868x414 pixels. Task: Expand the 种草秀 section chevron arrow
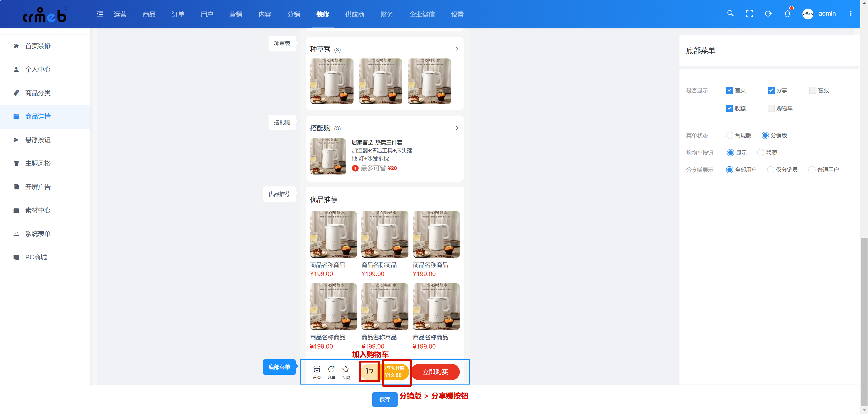point(457,49)
